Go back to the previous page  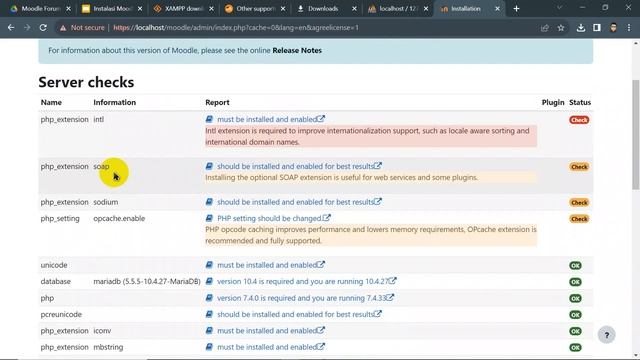[11, 28]
